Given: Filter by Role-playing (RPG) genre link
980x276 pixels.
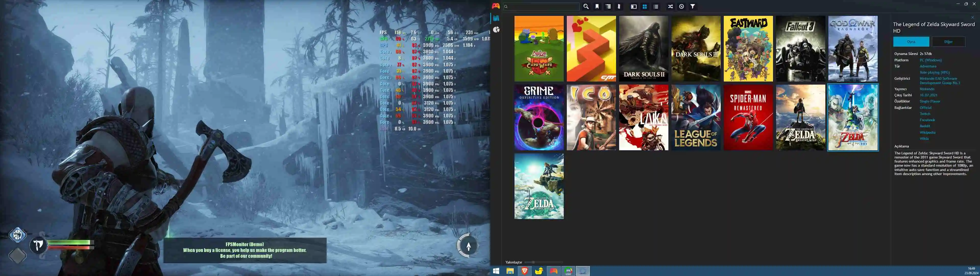Looking at the screenshot, I should click(934, 72).
